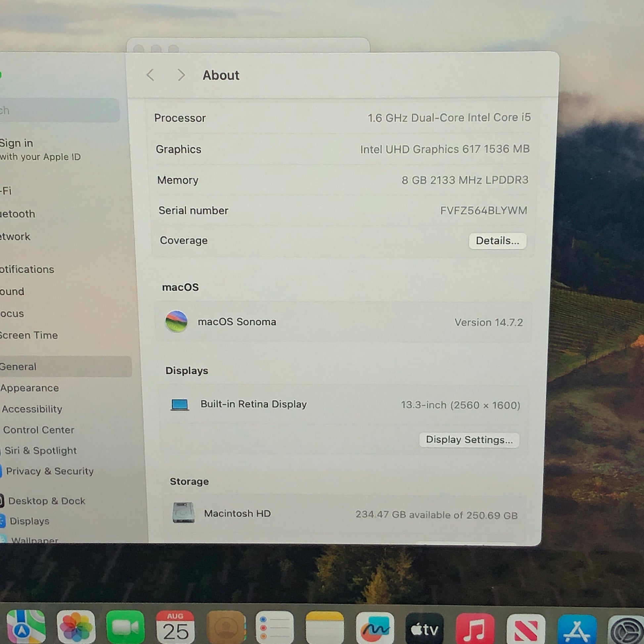This screenshot has width=644, height=644.
Task: Click the Storage section heading
Action: tap(189, 481)
